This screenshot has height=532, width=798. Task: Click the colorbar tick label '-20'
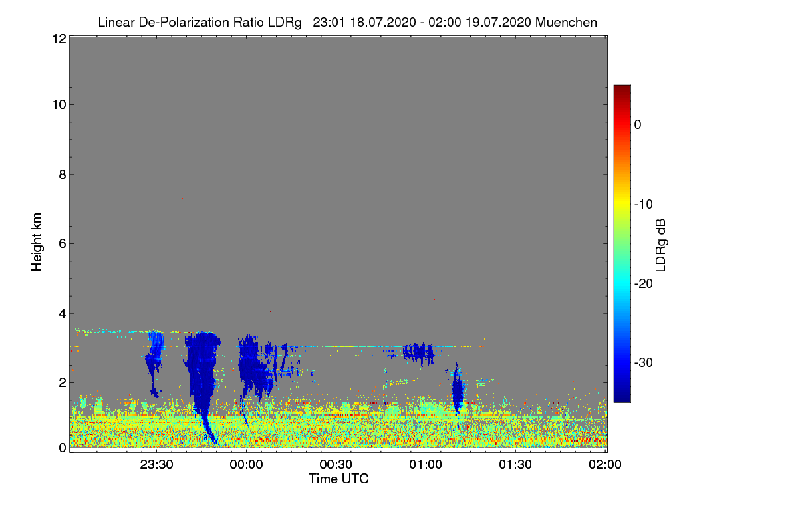tap(644, 283)
